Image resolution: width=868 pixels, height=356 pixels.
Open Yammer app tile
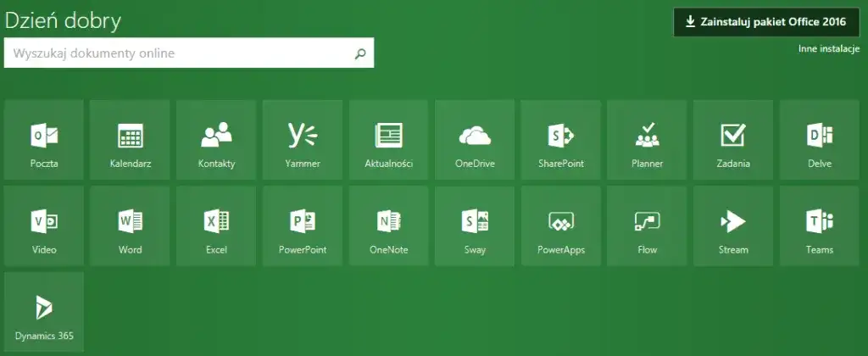tap(303, 140)
